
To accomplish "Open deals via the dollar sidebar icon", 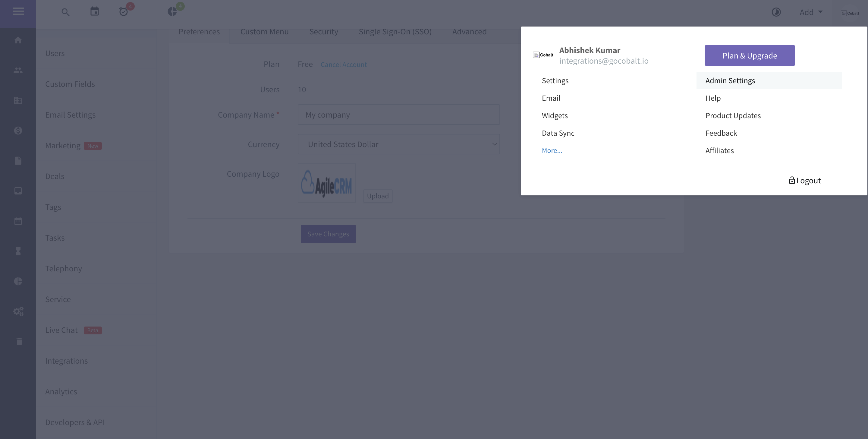I will [18, 130].
